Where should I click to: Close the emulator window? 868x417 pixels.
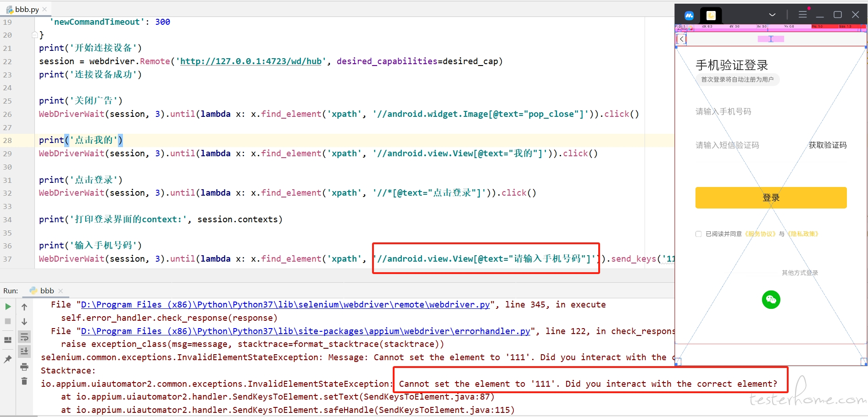click(856, 15)
